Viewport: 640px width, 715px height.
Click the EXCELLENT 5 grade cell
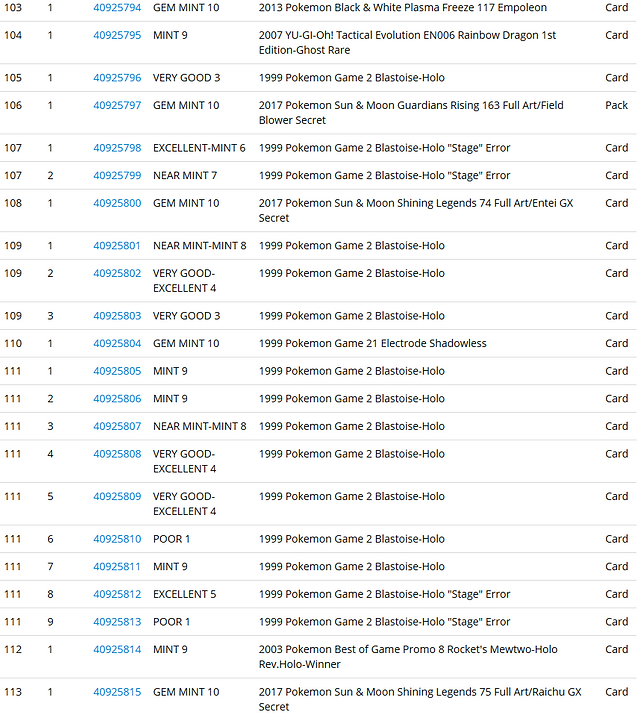click(x=184, y=594)
